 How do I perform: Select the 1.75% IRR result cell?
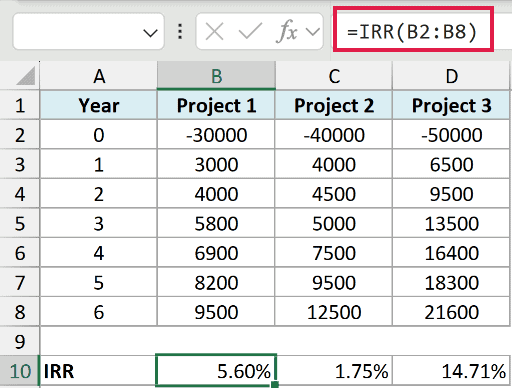pos(334,371)
